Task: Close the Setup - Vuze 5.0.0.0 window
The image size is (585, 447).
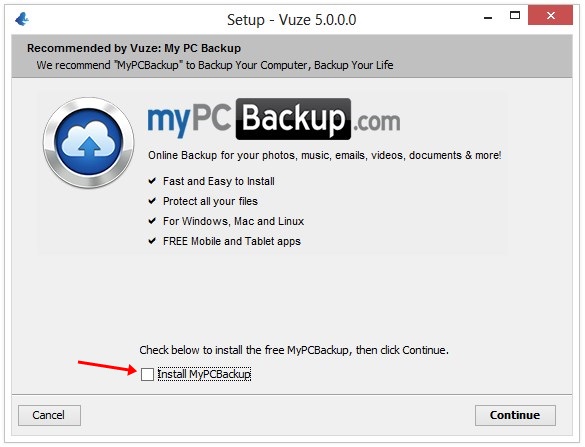Action: [550, 15]
